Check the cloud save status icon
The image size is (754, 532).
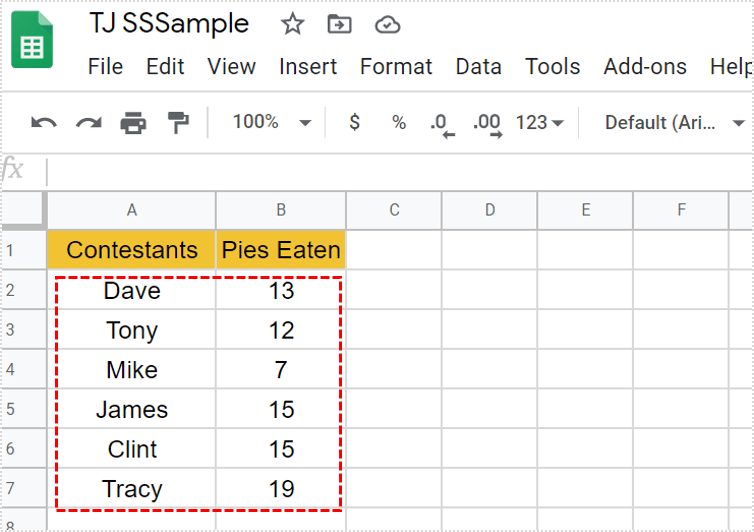[x=387, y=24]
